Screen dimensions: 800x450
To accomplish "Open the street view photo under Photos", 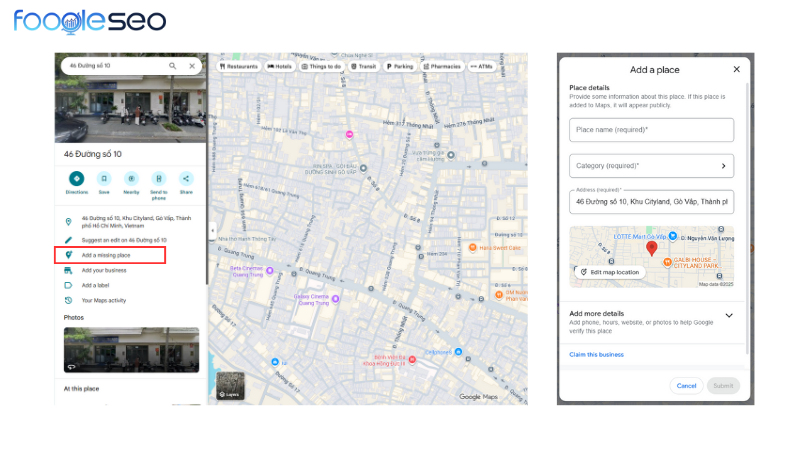I will pos(131,350).
